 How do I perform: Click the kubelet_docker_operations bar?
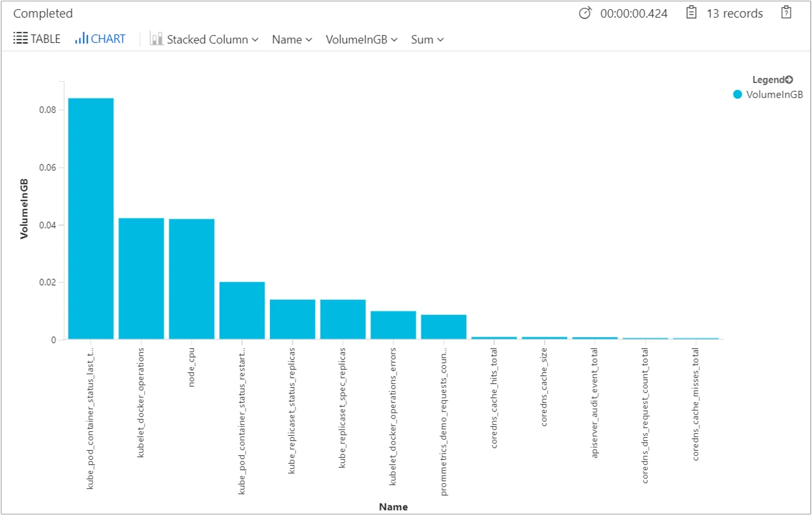click(x=141, y=279)
